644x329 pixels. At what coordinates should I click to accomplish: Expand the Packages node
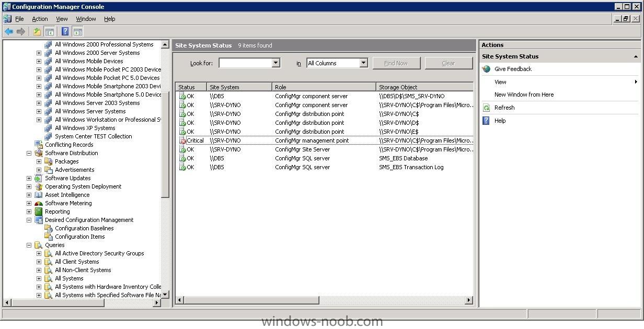point(39,161)
